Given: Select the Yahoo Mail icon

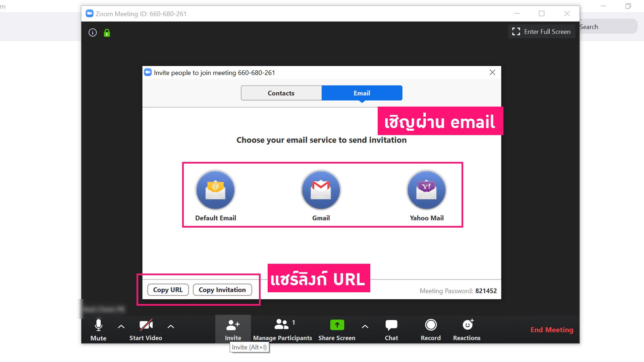Looking at the screenshot, I should coord(426,190).
